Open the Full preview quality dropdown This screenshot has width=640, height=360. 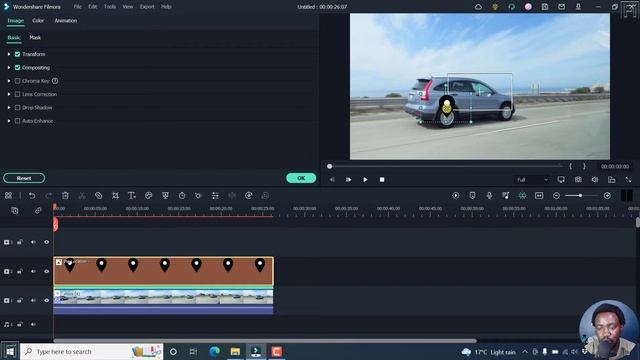point(532,180)
